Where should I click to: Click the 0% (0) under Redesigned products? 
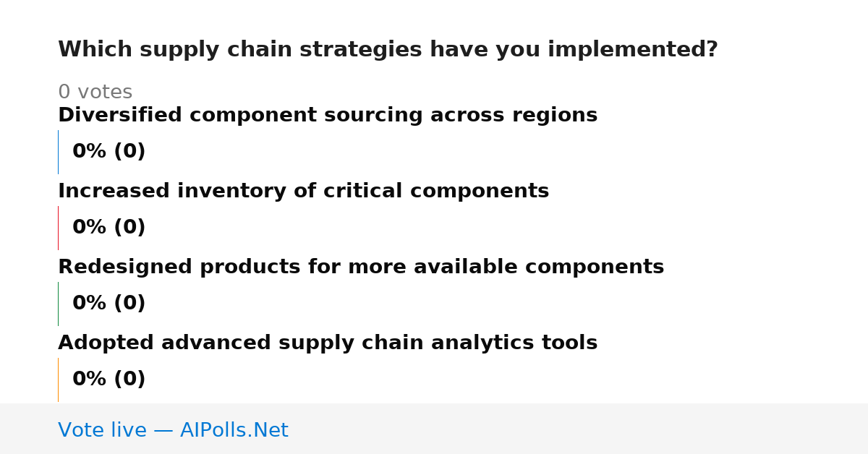click(109, 304)
